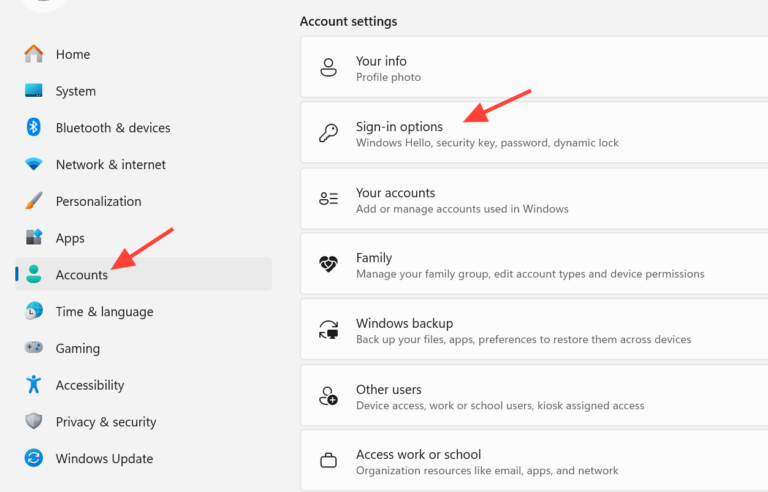Click the Personalization paintbrush icon

pos(34,201)
